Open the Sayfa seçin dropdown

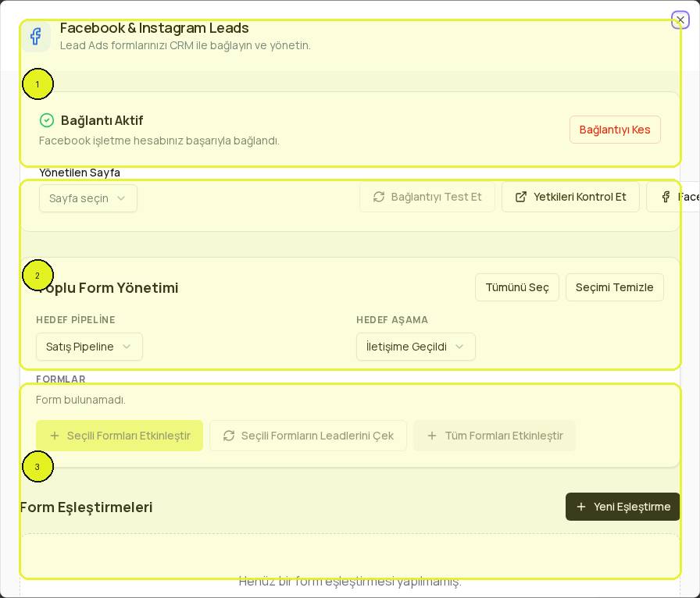click(x=88, y=198)
